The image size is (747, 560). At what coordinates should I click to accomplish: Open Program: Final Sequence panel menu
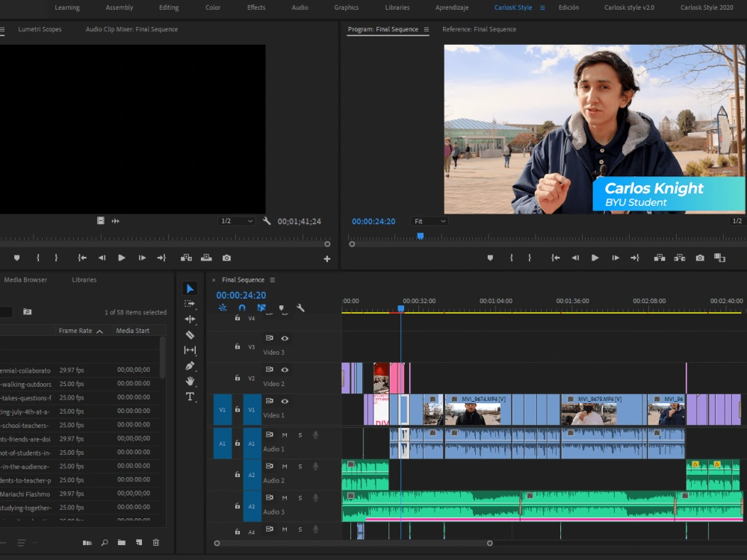(427, 30)
